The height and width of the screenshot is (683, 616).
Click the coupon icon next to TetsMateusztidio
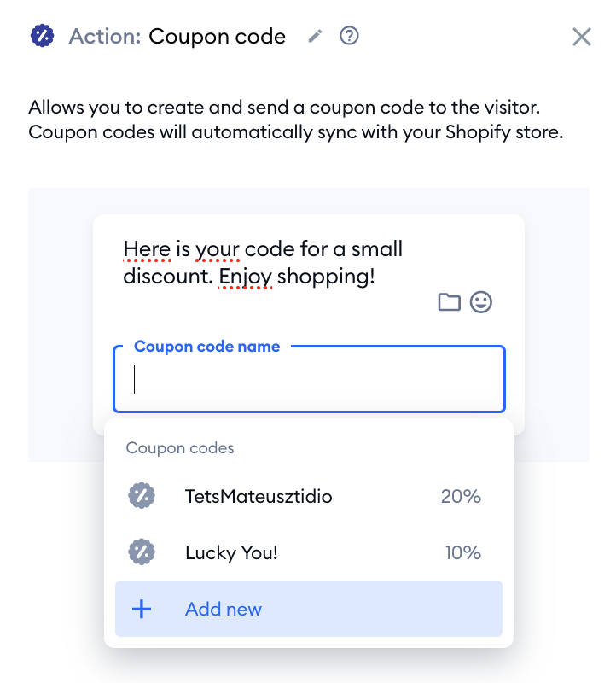point(142,496)
